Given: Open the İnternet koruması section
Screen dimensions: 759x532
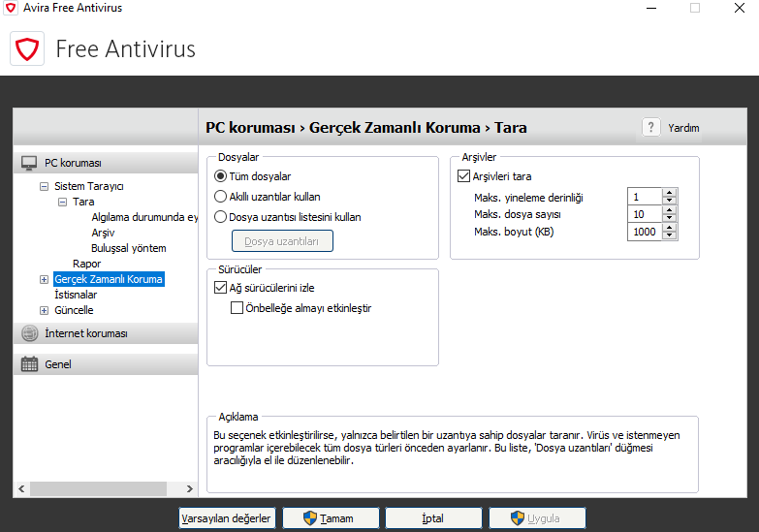Looking at the screenshot, I should click(x=106, y=333).
